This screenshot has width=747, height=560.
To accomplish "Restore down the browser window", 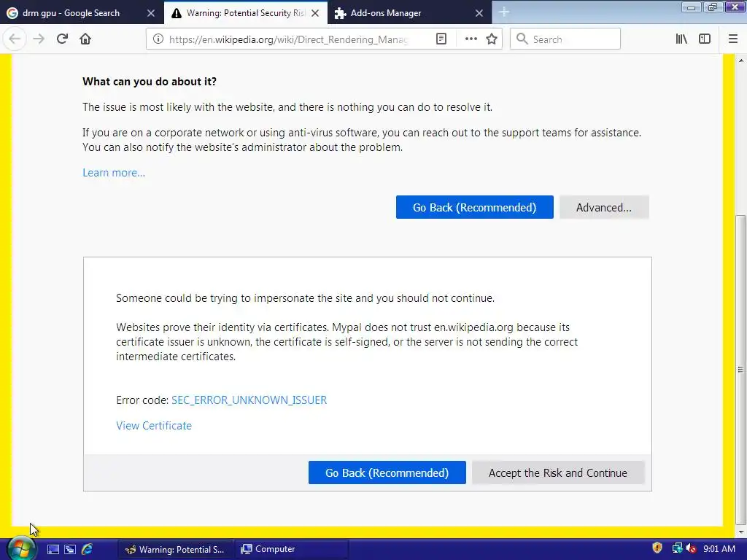I will (x=712, y=7).
